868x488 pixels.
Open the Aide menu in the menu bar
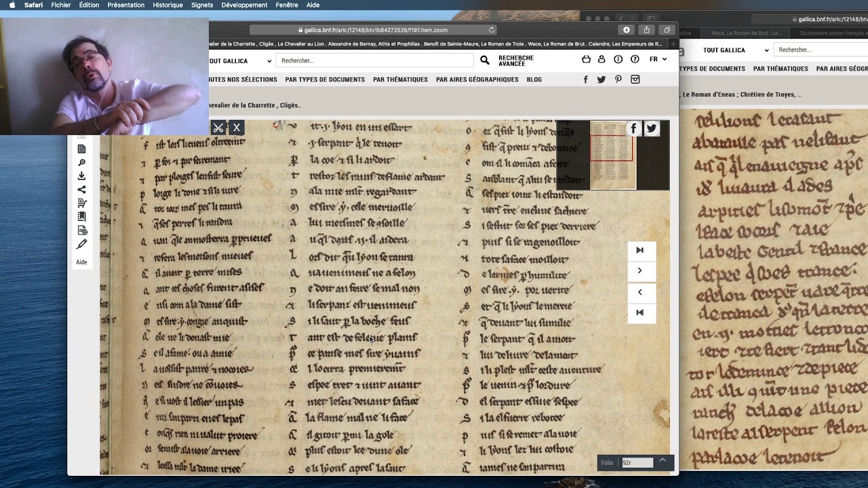[313, 5]
